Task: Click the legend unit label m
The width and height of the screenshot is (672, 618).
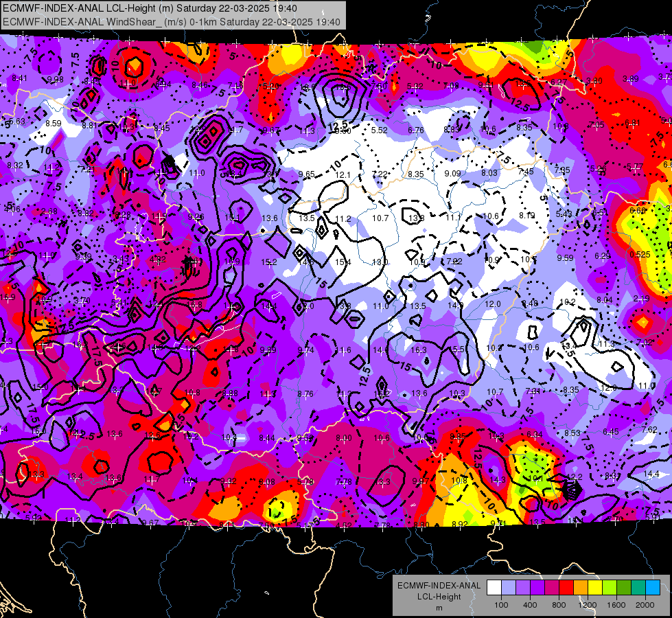Action: click(x=439, y=608)
